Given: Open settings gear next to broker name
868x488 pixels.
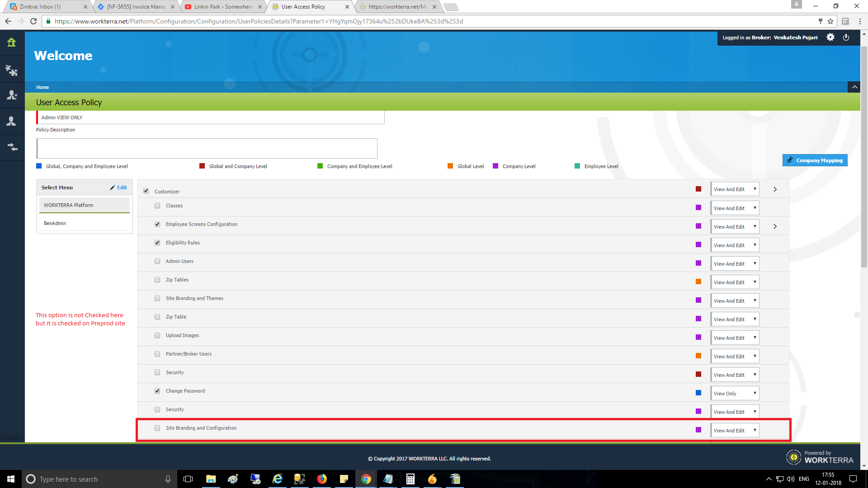Looking at the screenshot, I should (x=830, y=38).
